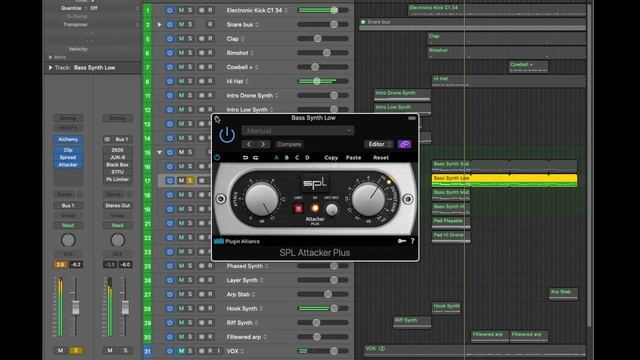640x360 pixels.
Task: Open the Editor view dropdown in plugin
Action: [379, 144]
